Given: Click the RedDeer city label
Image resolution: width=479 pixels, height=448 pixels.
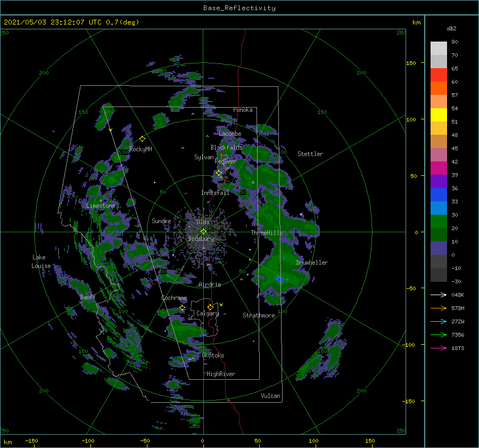Looking at the screenshot, I should pyautogui.click(x=226, y=161).
